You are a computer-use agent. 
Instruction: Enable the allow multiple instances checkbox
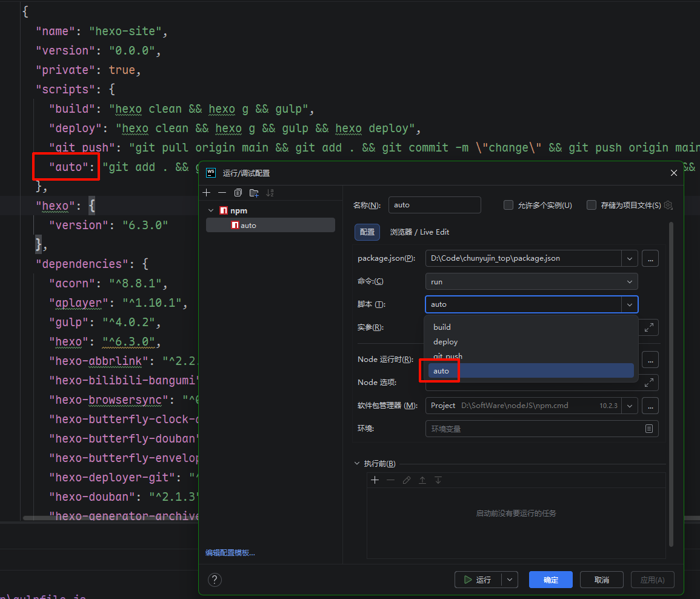(x=508, y=205)
